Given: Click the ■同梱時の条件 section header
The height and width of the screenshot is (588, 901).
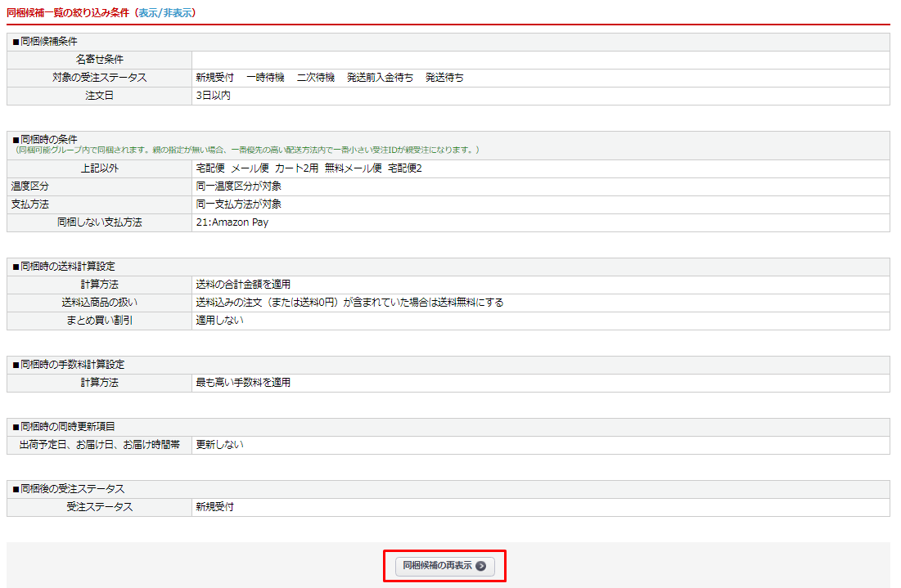Looking at the screenshot, I should pos(44,139).
